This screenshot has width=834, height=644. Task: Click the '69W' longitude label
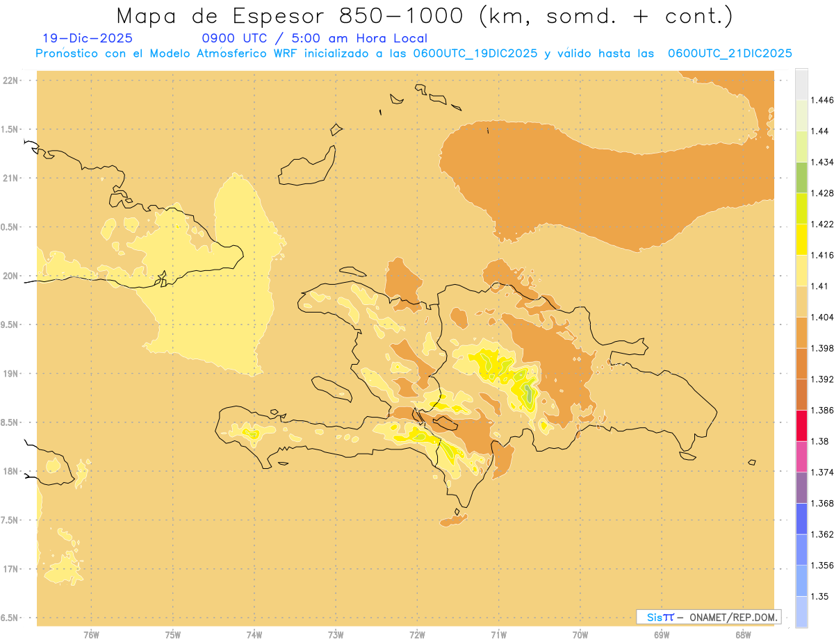click(x=662, y=635)
